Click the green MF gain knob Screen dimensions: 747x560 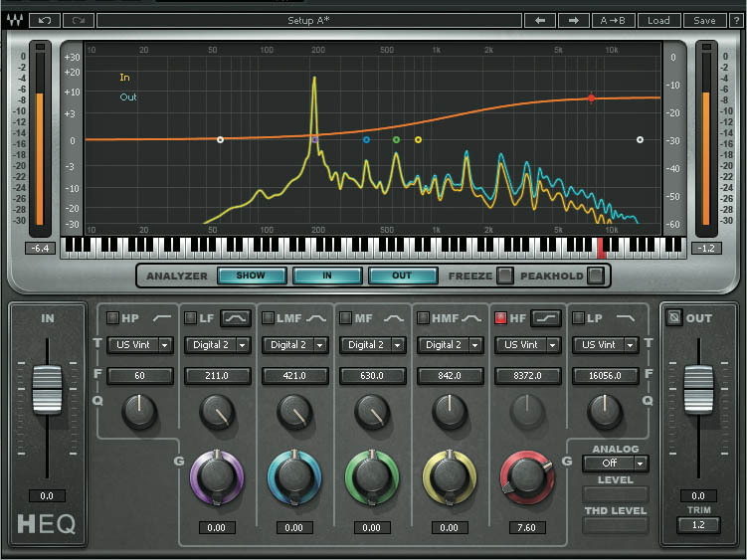coord(372,477)
